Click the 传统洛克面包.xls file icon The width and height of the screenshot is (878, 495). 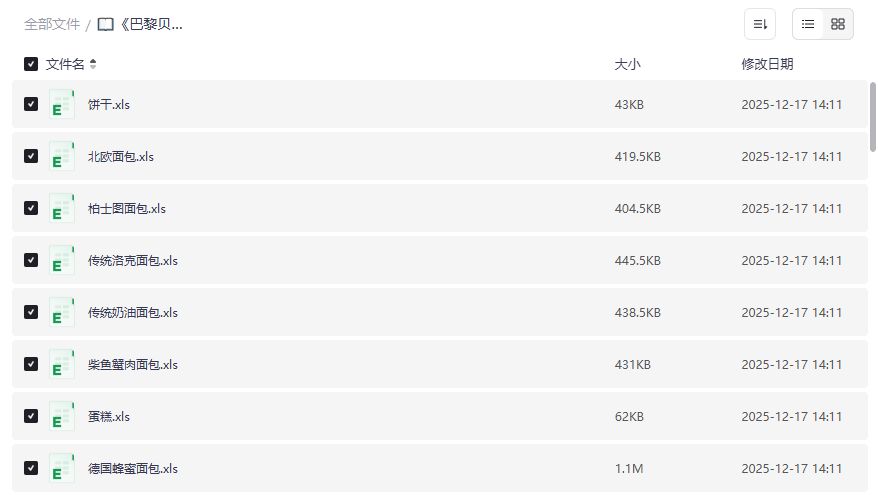pyautogui.click(x=62, y=260)
